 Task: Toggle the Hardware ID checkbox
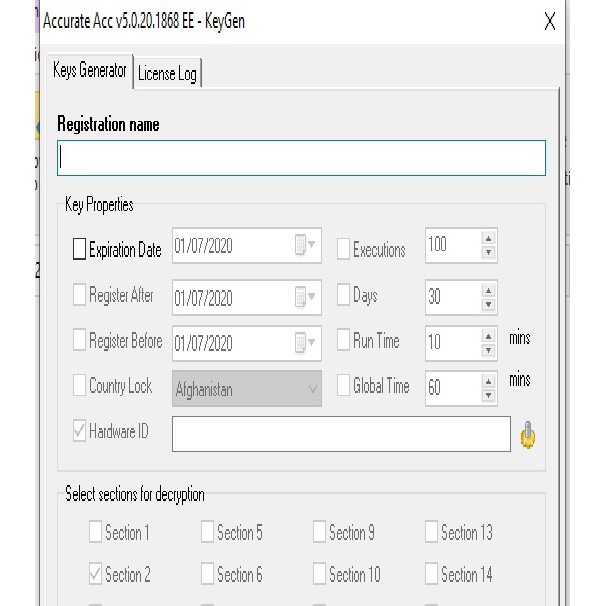(x=79, y=431)
